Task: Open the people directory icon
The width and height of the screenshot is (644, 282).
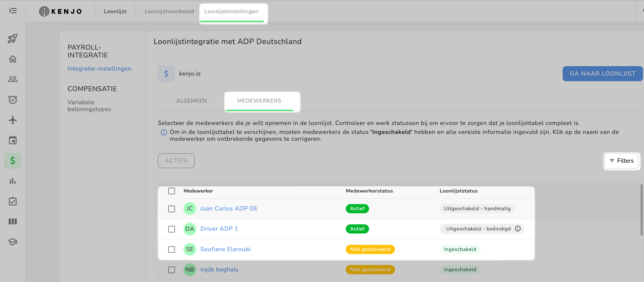Action: tap(12, 79)
